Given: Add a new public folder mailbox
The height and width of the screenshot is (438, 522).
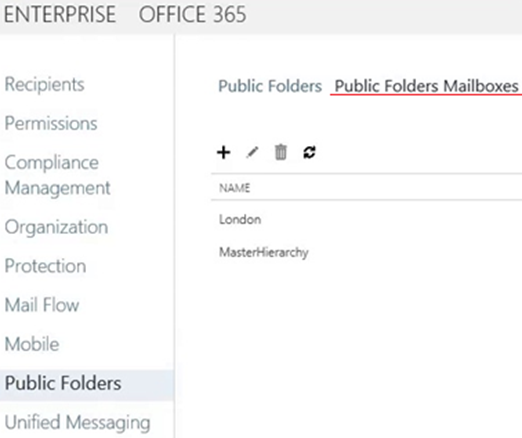Looking at the screenshot, I should click(223, 153).
